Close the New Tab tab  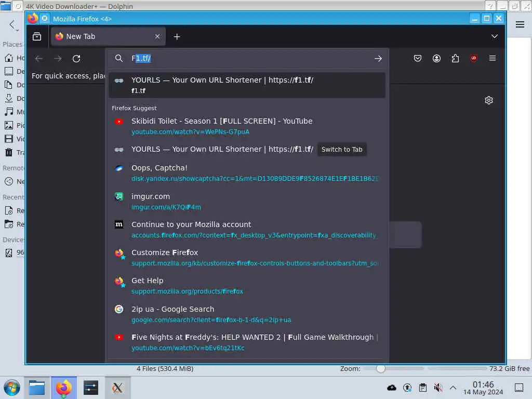pyautogui.click(x=157, y=36)
